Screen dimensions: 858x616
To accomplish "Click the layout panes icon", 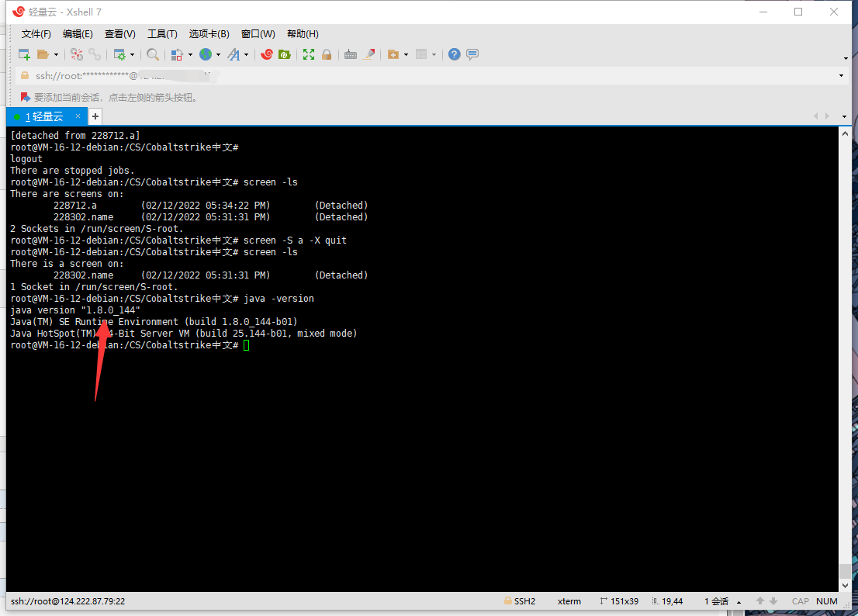I will (421, 54).
